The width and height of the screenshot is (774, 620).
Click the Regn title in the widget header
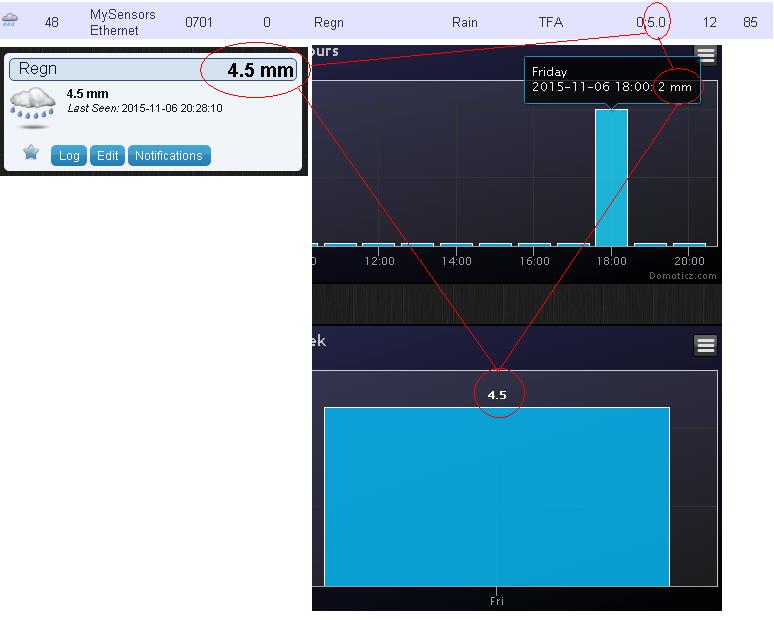coord(38,68)
